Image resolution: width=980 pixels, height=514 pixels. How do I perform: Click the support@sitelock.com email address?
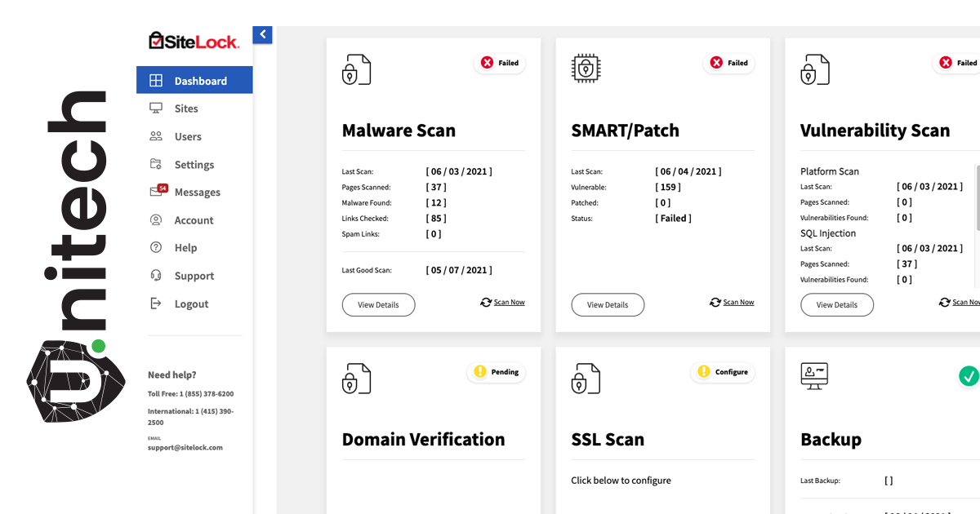click(185, 447)
